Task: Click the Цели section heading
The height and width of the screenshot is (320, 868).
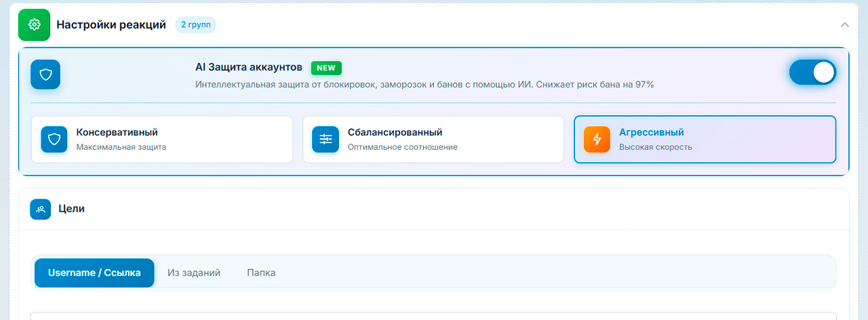Action: pyautogui.click(x=72, y=209)
